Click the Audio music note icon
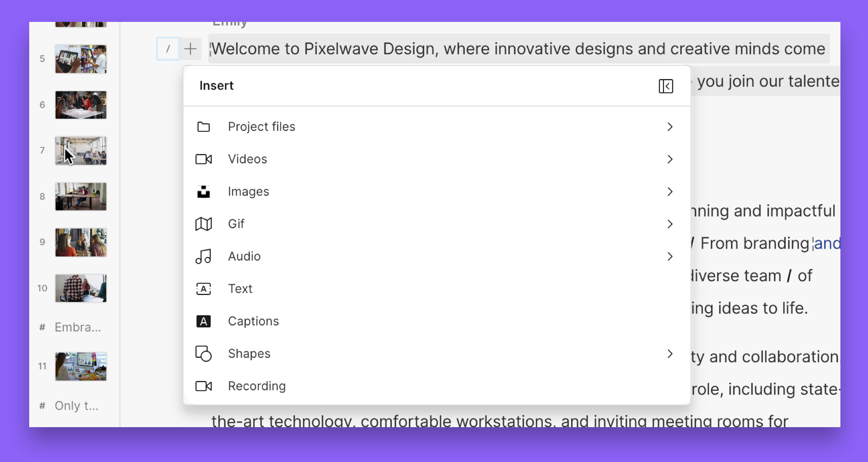Viewport: 868px width, 462px height. tap(204, 257)
